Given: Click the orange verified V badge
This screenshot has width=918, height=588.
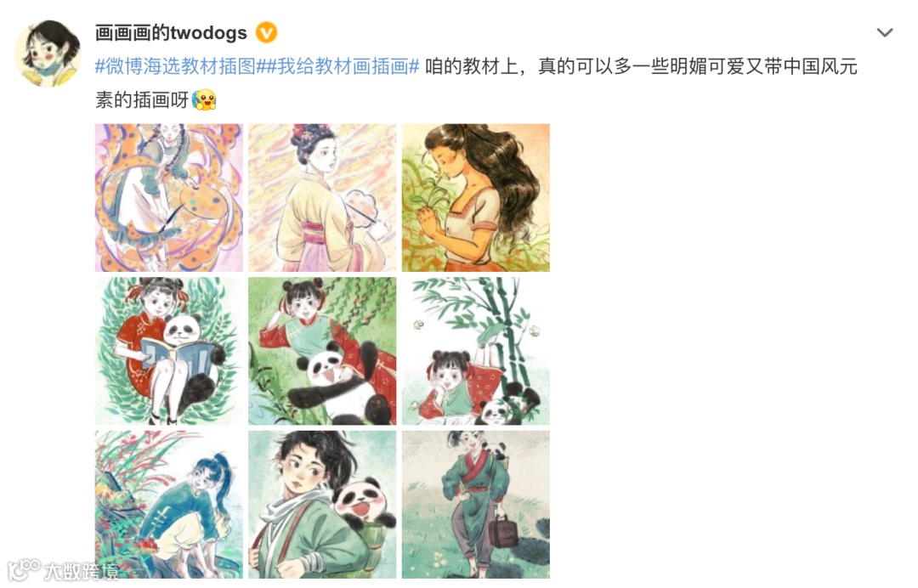Looking at the screenshot, I should coord(266,33).
